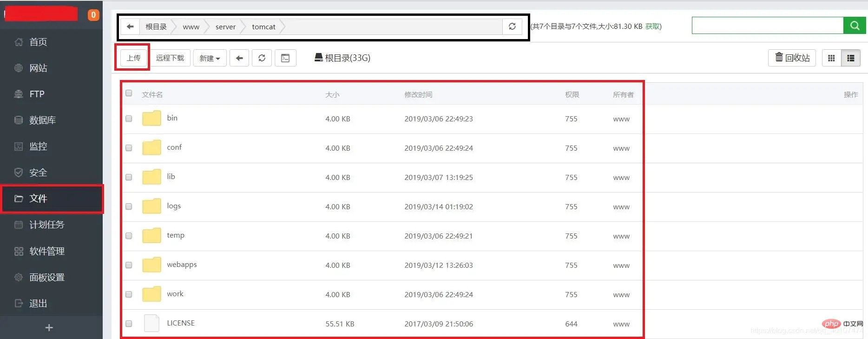The width and height of the screenshot is (868, 339).
Task: Check the box for work folder
Action: [129, 294]
